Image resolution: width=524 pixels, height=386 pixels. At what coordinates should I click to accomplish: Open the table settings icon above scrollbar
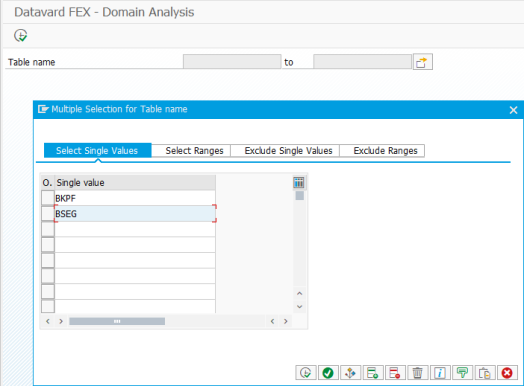pyautogui.click(x=299, y=182)
